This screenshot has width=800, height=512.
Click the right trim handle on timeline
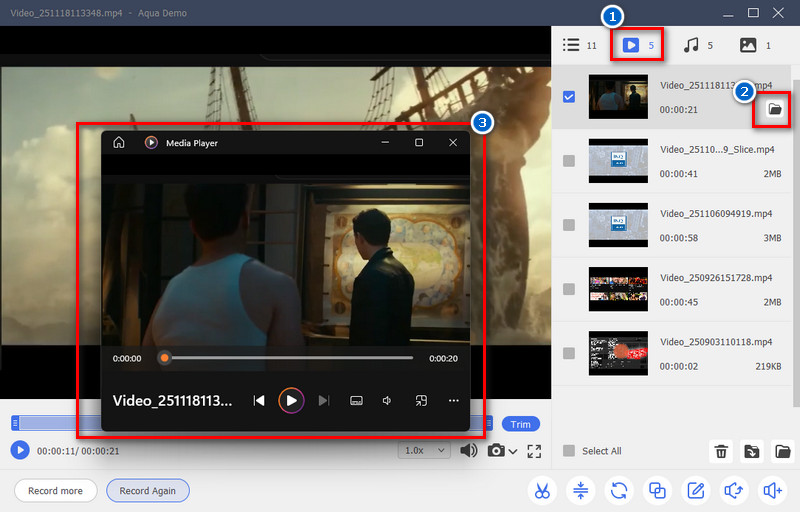(x=489, y=423)
